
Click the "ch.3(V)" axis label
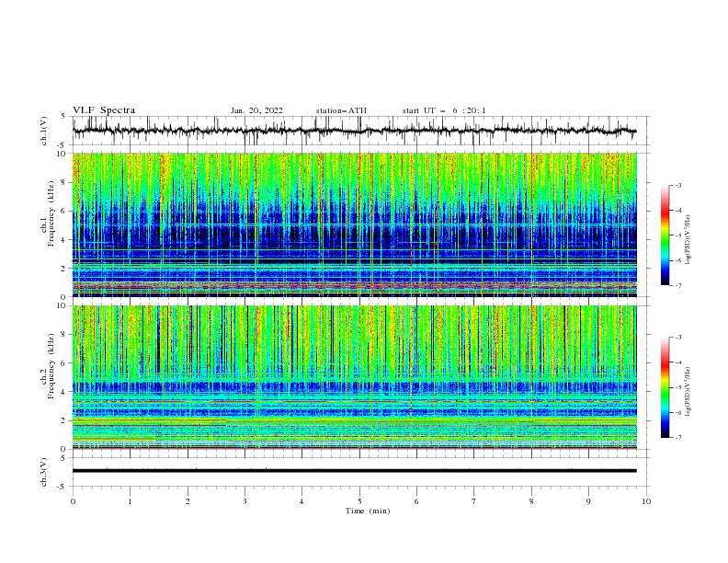pos(44,472)
